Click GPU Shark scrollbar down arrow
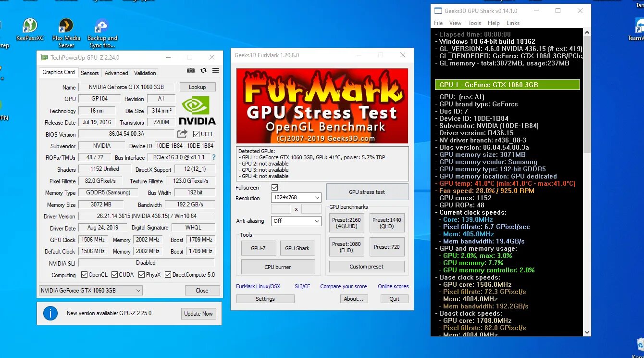Screen dimensions: 644x358 587,332
